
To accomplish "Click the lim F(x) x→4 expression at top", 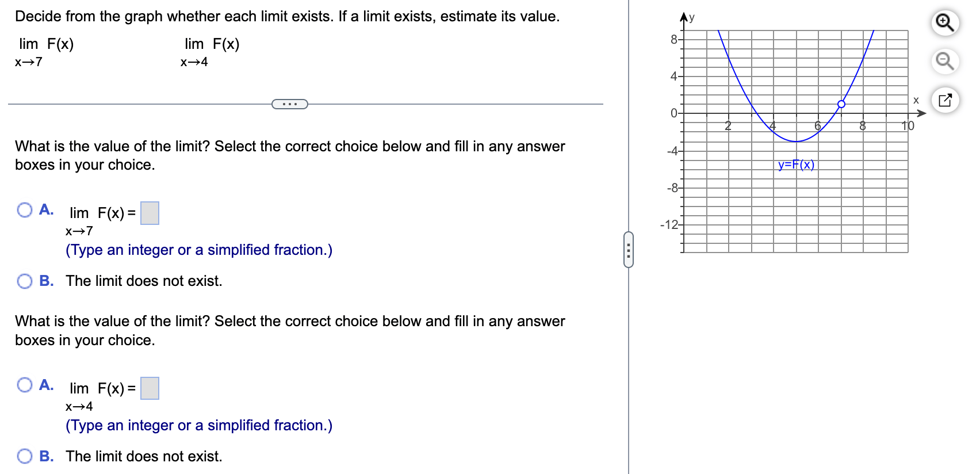I will point(210,52).
